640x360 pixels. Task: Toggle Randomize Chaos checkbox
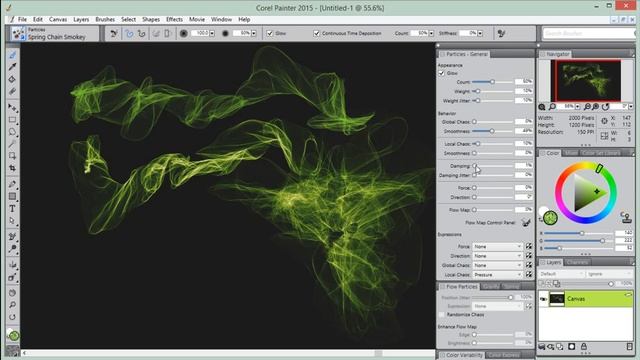click(x=442, y=315)
